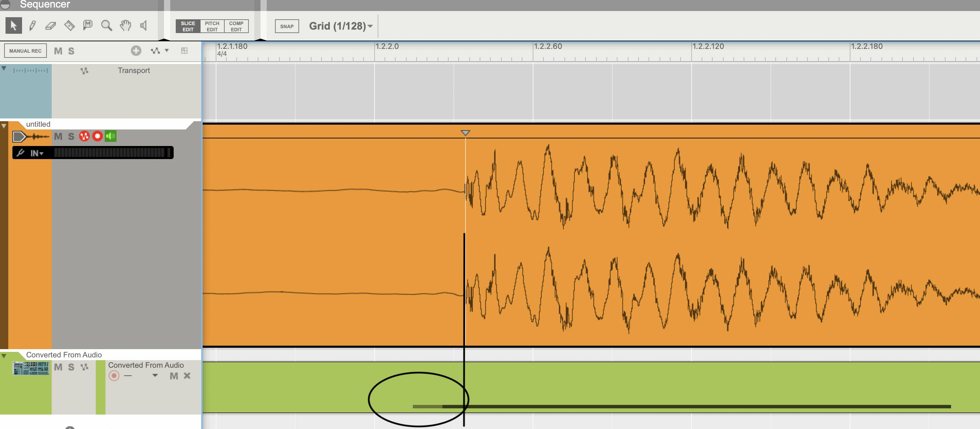
Task: Click the add track plus icon
Action: click(136, 51)
